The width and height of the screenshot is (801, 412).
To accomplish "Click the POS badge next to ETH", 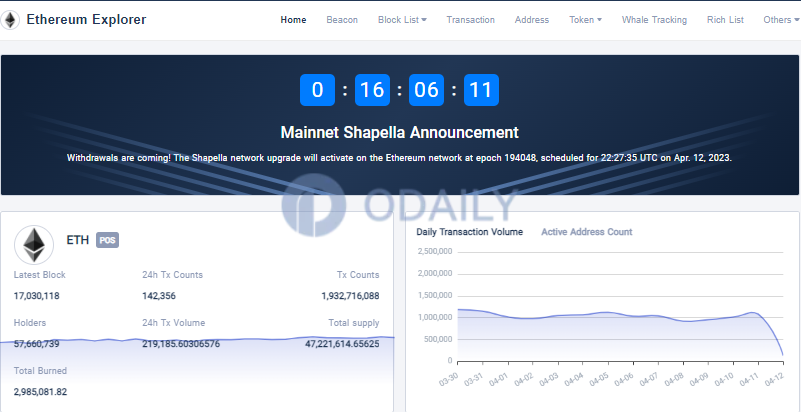I will click(108, 241).
